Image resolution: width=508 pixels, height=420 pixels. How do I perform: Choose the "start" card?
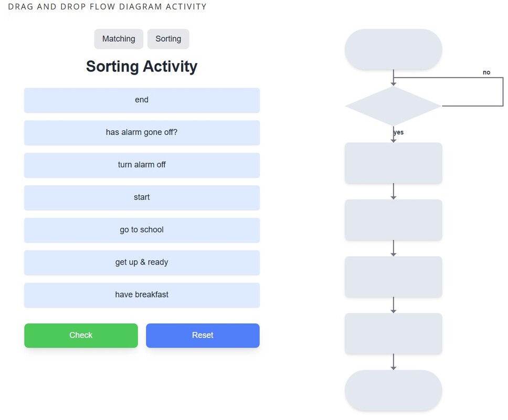[142, 198]
